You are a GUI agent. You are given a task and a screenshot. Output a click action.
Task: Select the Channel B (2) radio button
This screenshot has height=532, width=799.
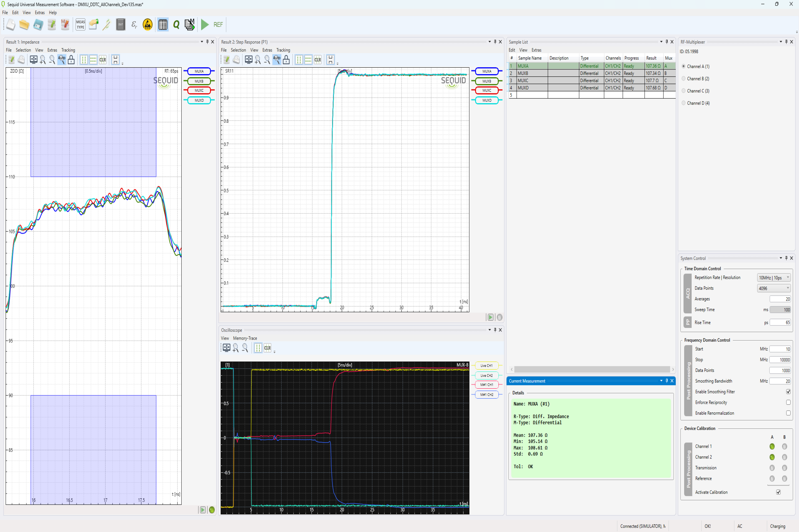tap(684, 79)
